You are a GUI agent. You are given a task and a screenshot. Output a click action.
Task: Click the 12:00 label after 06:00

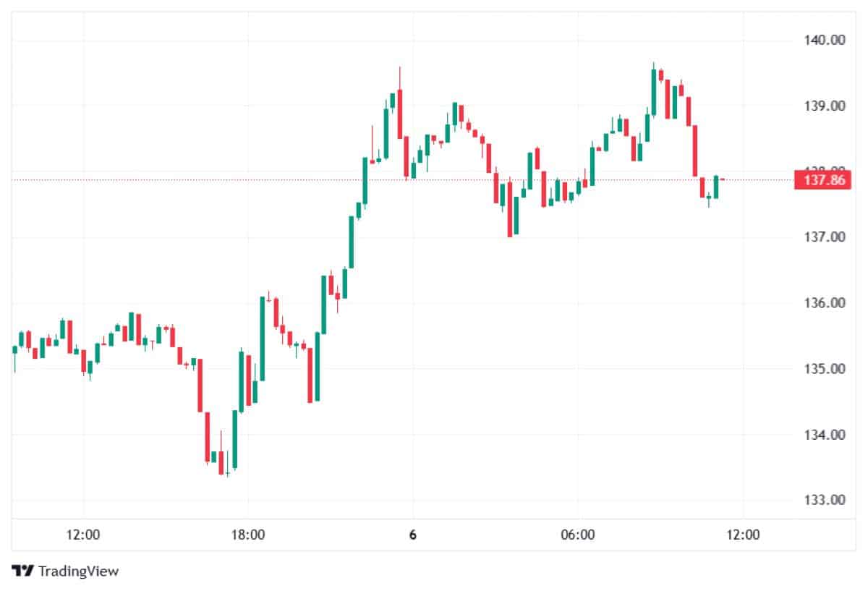pyautogui.click(x=743, y=535)
